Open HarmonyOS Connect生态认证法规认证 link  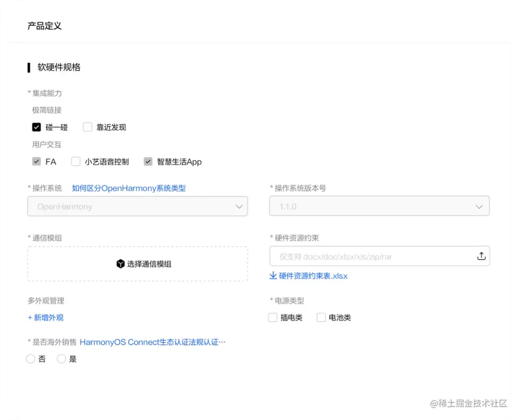153,342
